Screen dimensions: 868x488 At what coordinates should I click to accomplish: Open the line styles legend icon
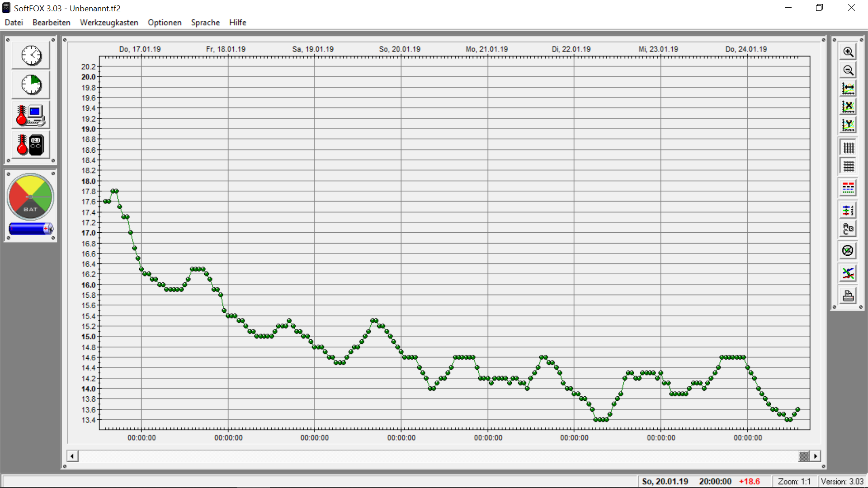[848, 188]
